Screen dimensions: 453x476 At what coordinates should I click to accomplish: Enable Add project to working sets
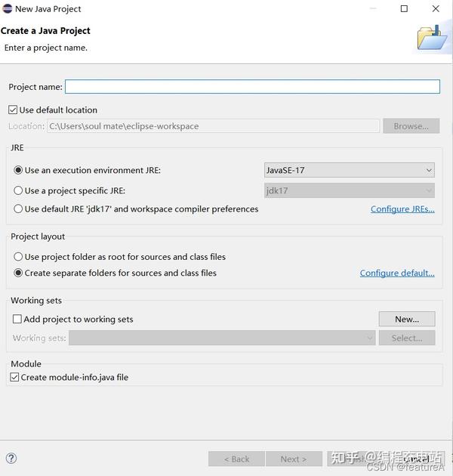(x=17, y=319)
